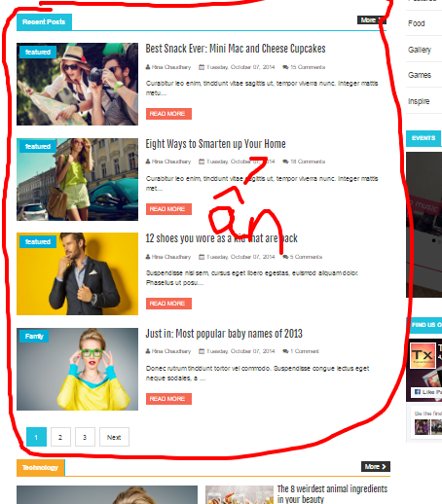Click Read More under Best Snack Ever post
This screenshot has height=504, width=442.
pos(168,114)
